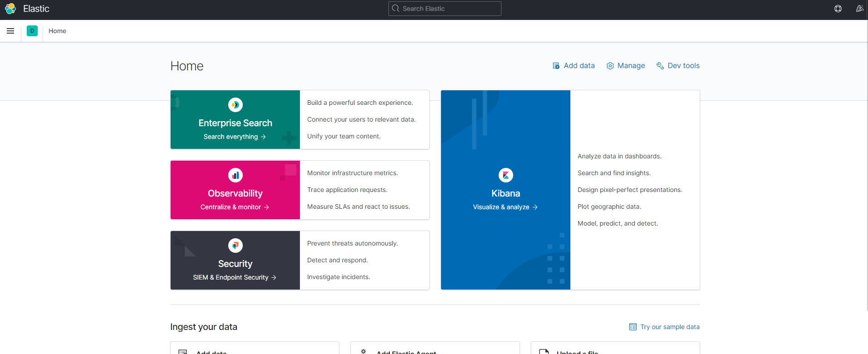Click the Elastic logo icon

tap(10, 9)
